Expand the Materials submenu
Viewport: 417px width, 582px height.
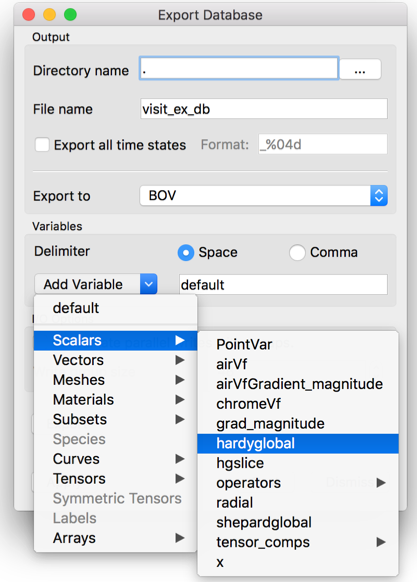tap(115, 400)
